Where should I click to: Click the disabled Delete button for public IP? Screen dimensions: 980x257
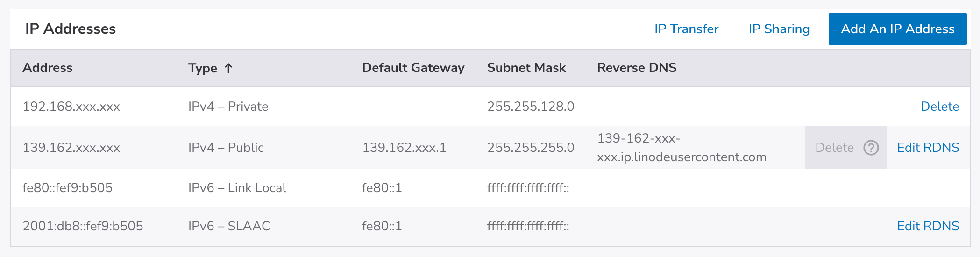pyautogui.click(x=834, y=148)
